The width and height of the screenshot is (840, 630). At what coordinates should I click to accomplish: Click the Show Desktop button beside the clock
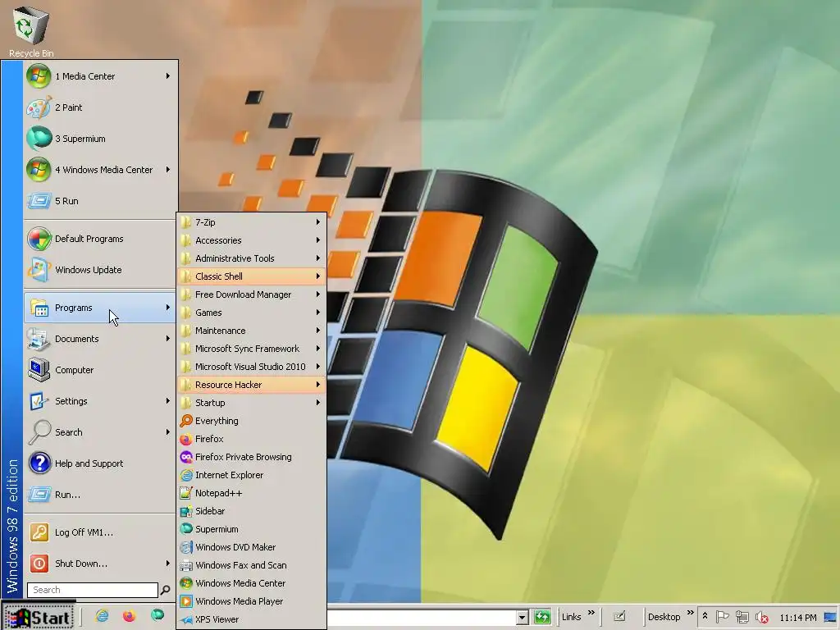(x=832, y=617)
